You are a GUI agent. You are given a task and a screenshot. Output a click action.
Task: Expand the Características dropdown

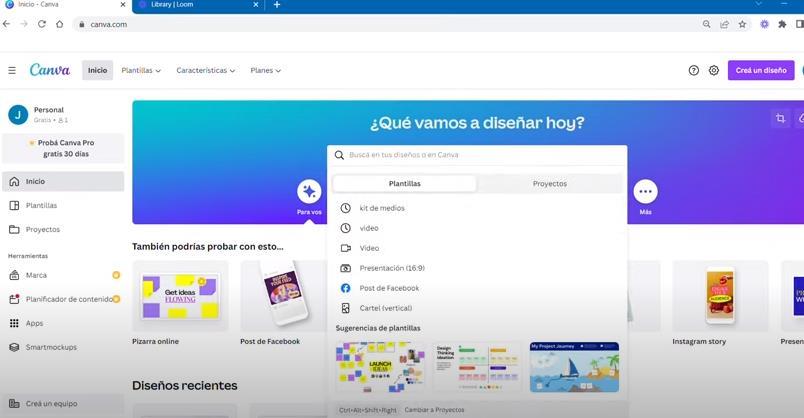point(206,70)
